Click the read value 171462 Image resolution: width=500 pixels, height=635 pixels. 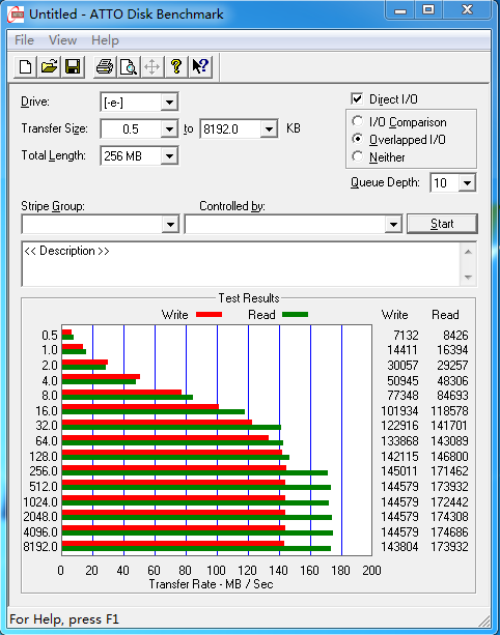tap(449, 471)
